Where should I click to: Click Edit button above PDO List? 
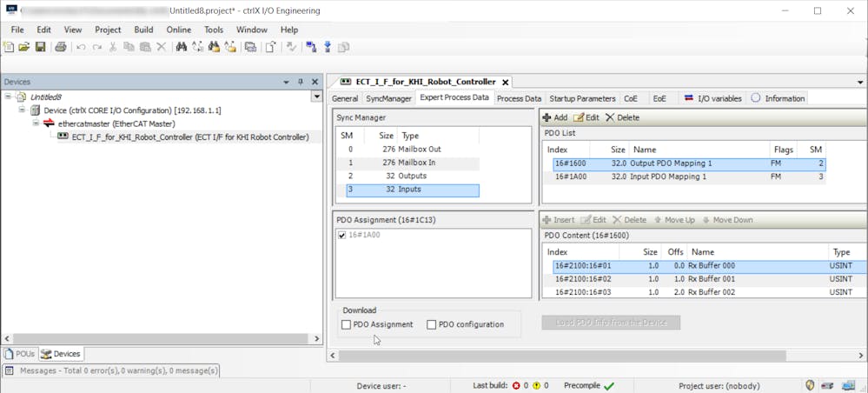click(x=586, y=117)
